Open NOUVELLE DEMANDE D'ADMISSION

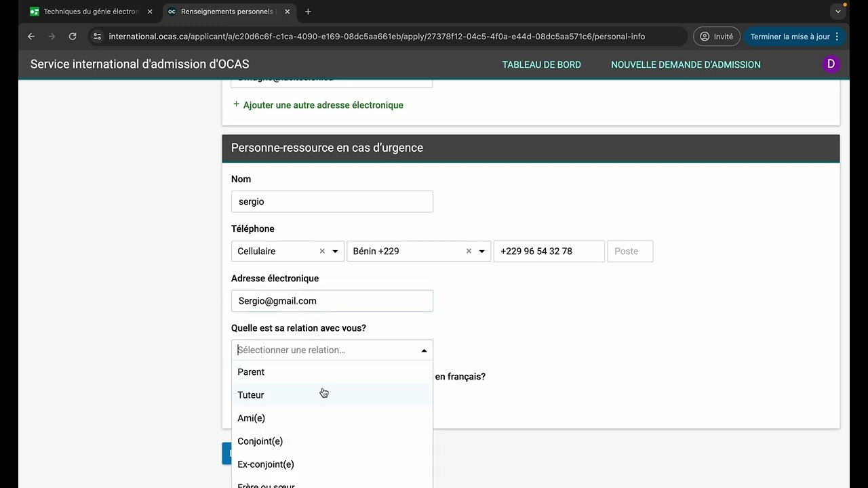[x=686, y=64]
